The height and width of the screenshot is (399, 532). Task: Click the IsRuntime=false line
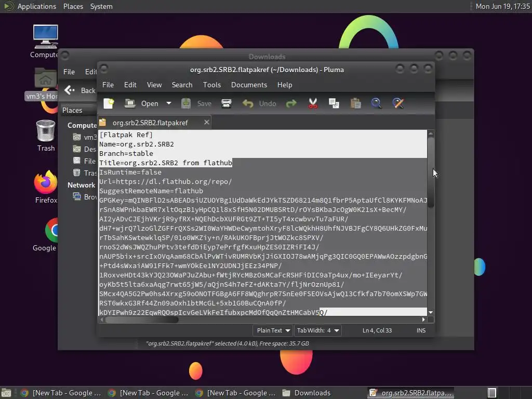click(130, 172)
